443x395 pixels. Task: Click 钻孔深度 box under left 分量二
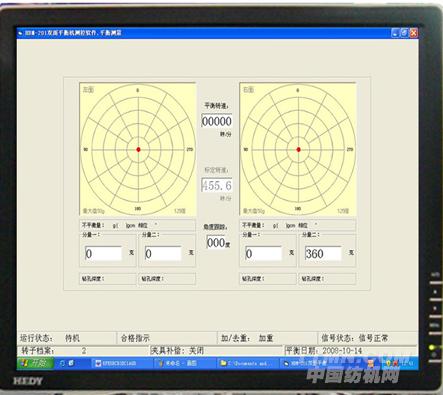pyautogui.click(x=167, y=279)
